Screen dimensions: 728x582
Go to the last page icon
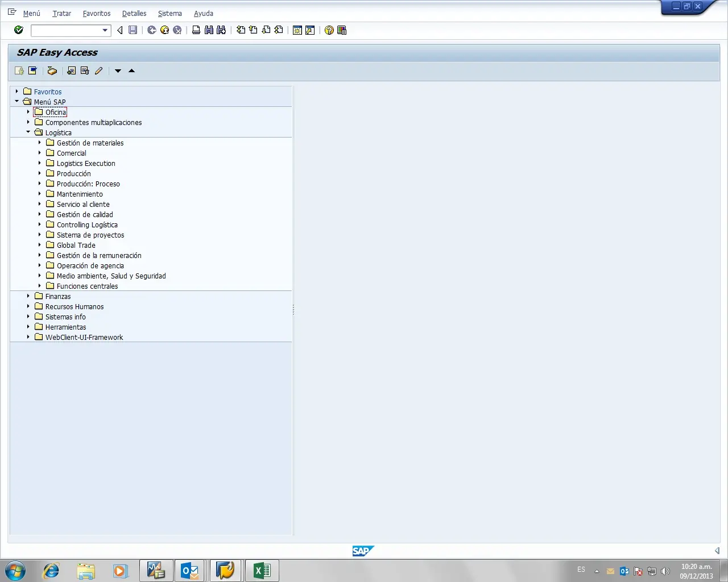click(x=278, y=30)
